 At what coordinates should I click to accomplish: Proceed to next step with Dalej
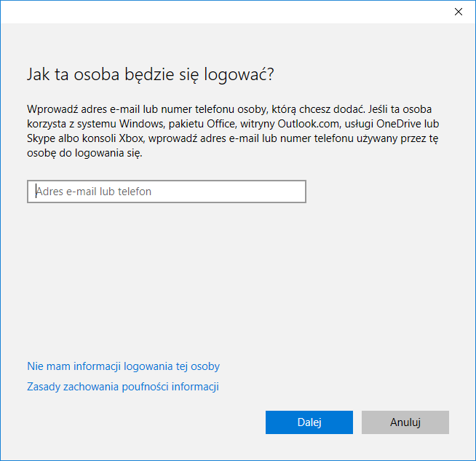pos(309,422)
